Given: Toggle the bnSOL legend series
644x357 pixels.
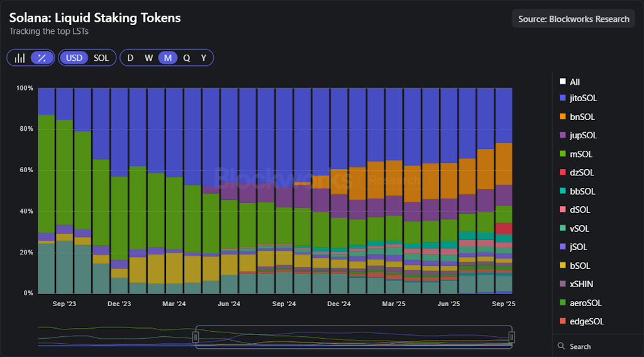Looking at the screenshot, I should click(x=582, y=117).
